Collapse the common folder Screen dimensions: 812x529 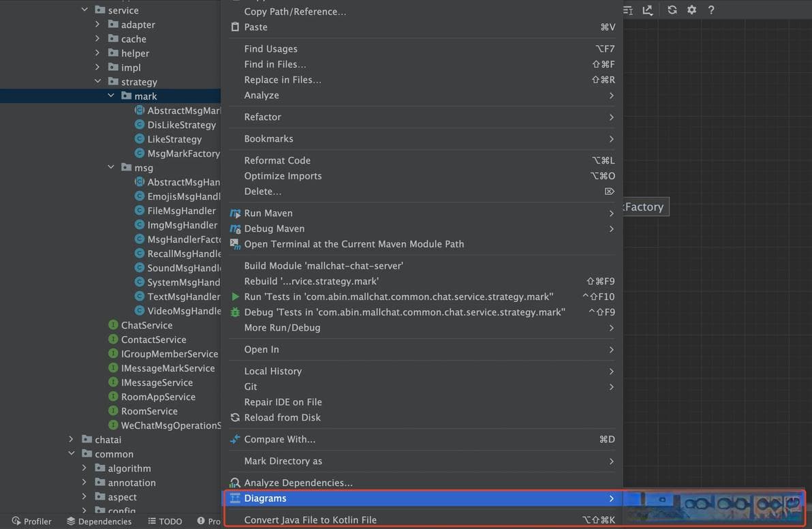(72, 454)
